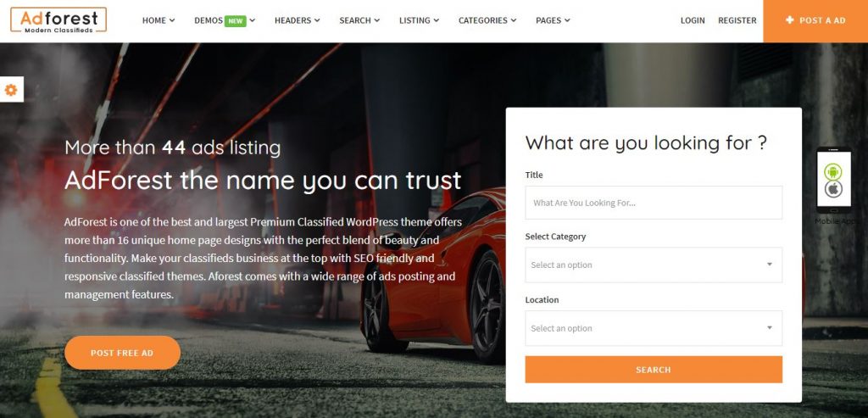Click the green NEW badge beside Demos
This screenshot has height=418, width=868.
pyautogui.click(x=236, y=21)
